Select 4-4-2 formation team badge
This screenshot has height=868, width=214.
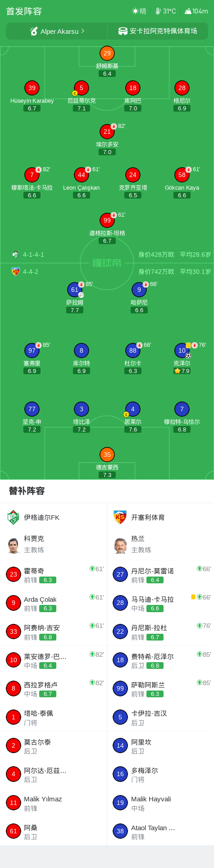click(x=16, y=272)
